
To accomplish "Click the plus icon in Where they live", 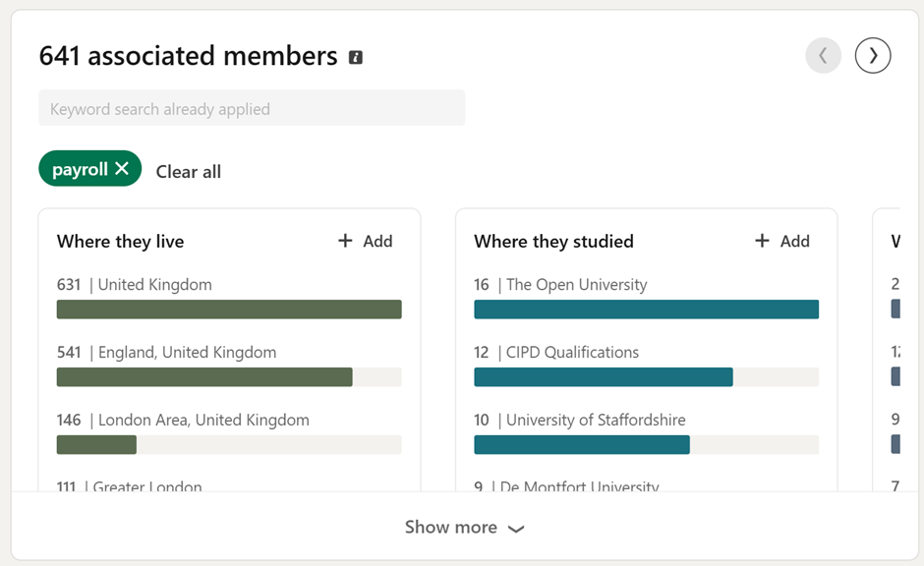I will coord(345,241).
